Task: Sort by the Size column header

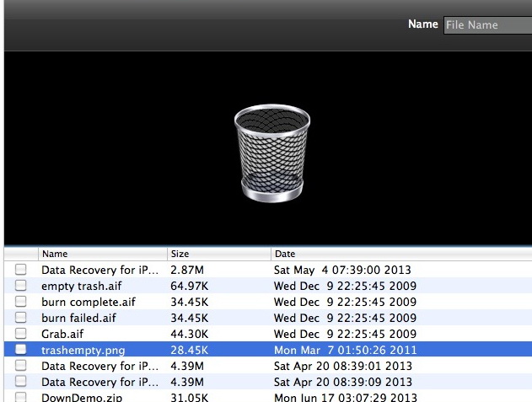Action: click(x=219, y=254)
